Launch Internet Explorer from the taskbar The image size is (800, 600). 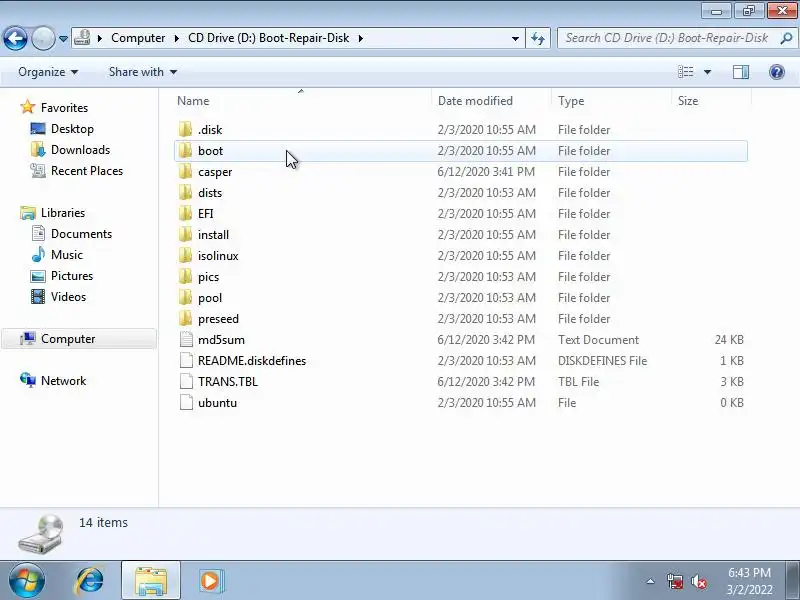coord(90,581)
